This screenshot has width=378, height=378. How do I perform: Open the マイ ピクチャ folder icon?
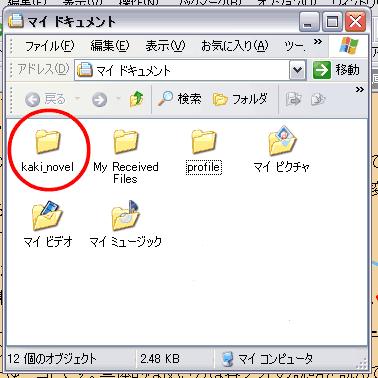pos(282,141)
